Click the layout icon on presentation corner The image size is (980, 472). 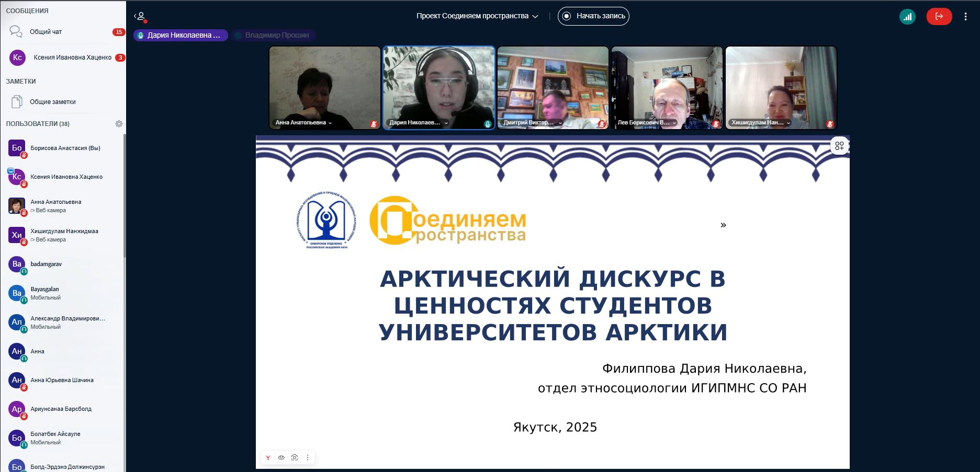pyautogui.click(x=839, y=146)
